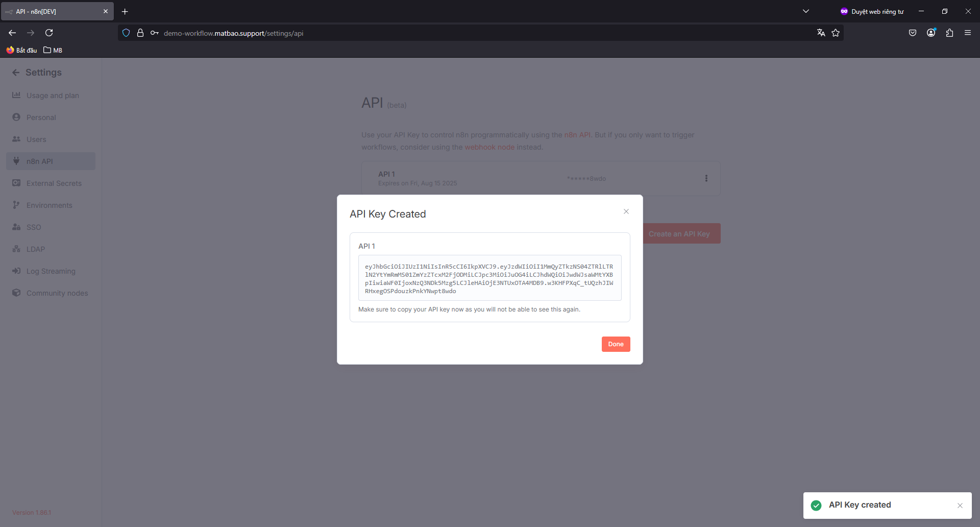Image resolution: width=980 pixels, height=527 pixels.
Task: Click the Community nodes cube icon
Action: click(16, 293)
